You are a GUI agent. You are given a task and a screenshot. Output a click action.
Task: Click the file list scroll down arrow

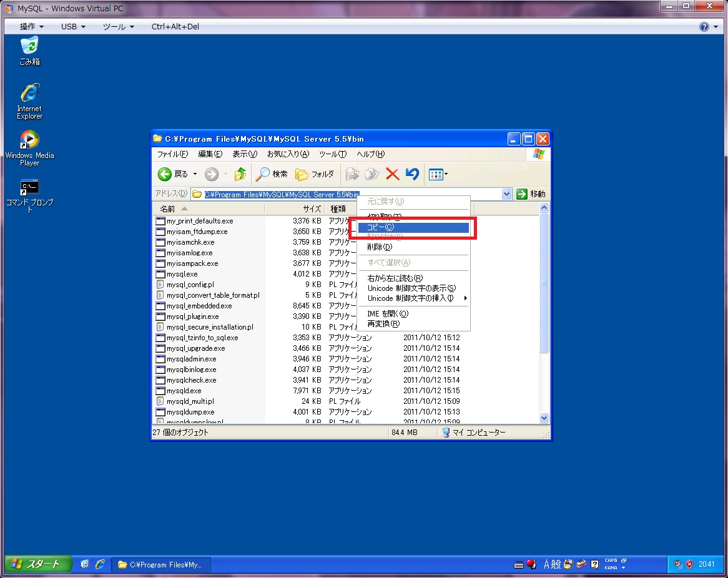544,418
